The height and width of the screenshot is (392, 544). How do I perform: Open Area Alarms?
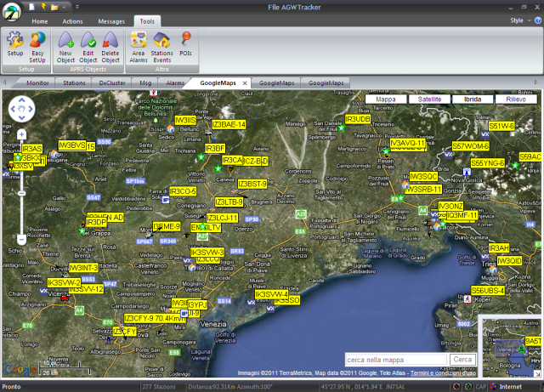pos(139,47)
